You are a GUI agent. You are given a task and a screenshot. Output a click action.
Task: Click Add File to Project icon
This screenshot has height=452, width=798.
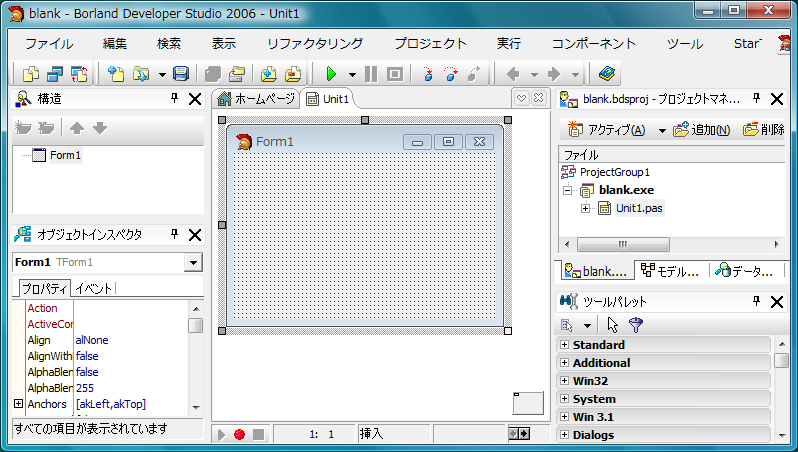coord(269,74)
